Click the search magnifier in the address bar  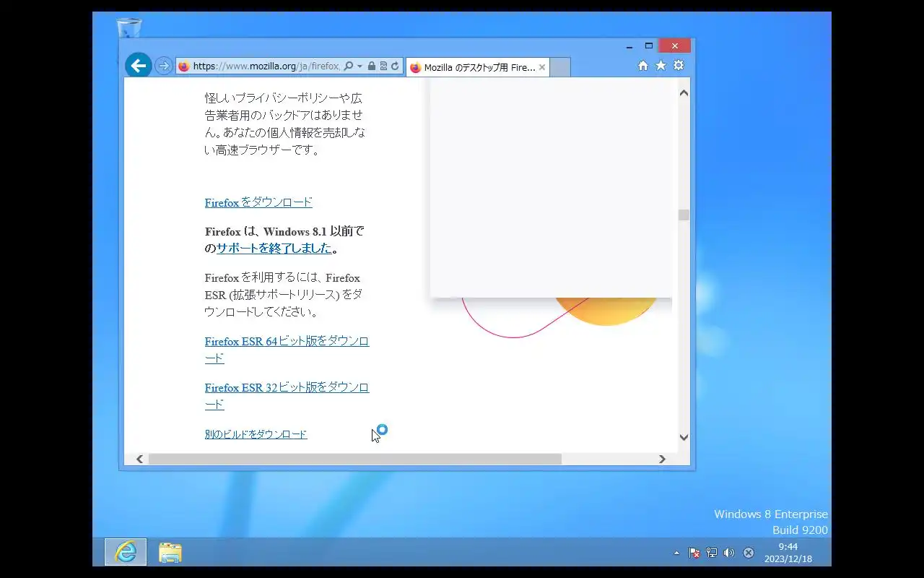click(349, 66)
